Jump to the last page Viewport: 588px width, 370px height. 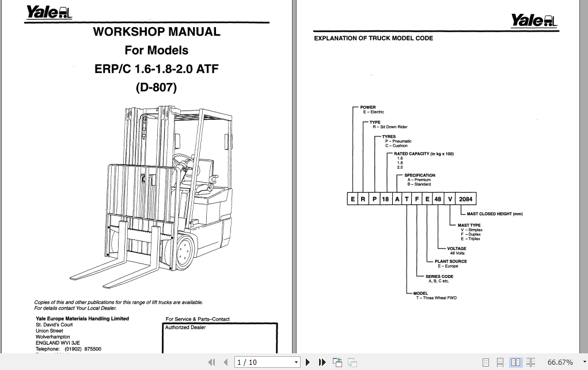pos(322,362)
